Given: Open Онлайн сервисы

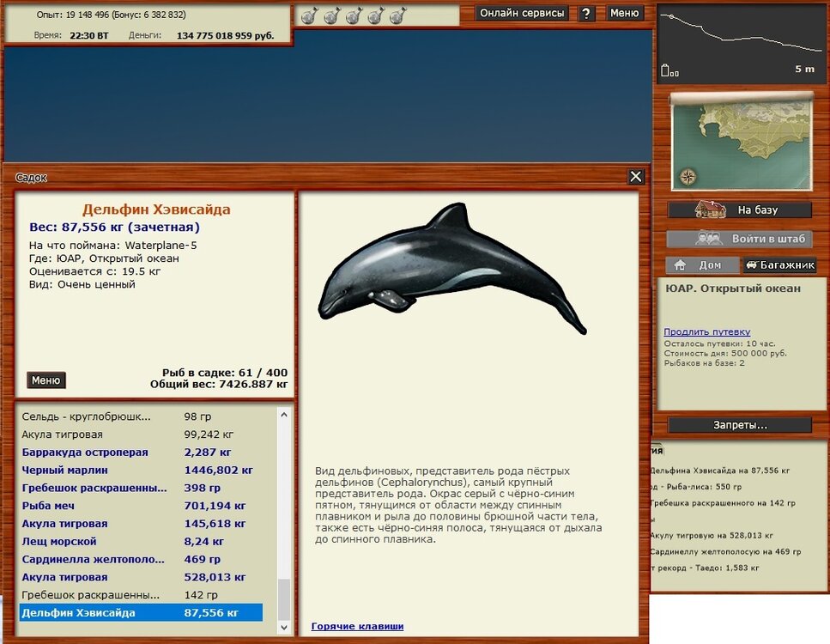Looking at the screenshot, I should (524, 13).
